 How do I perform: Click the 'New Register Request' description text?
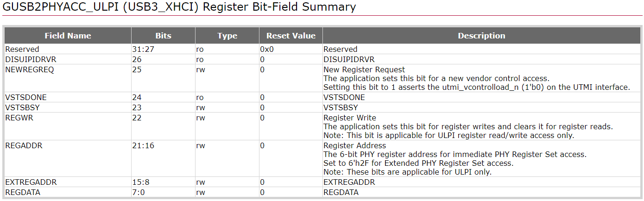(x=364, y=69)
